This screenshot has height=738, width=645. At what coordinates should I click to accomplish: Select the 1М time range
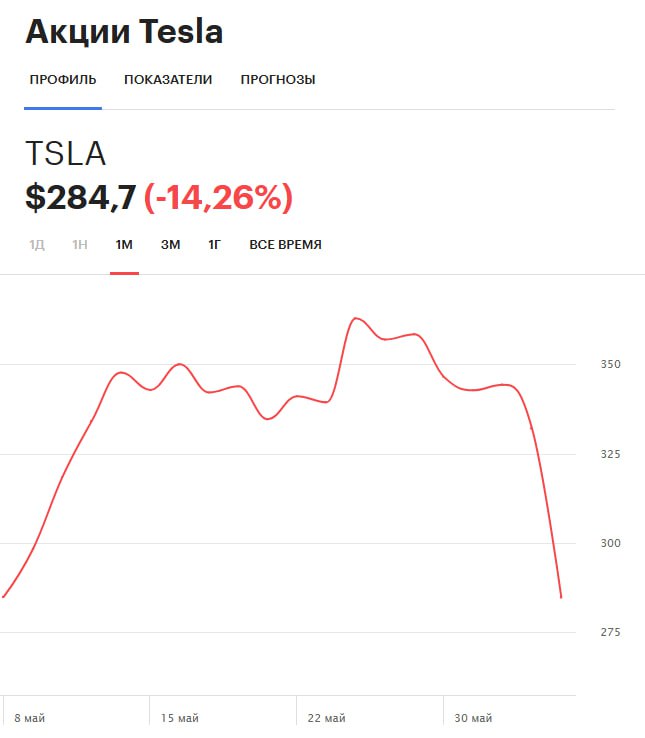pyautogui.click(x=124, y=245)
